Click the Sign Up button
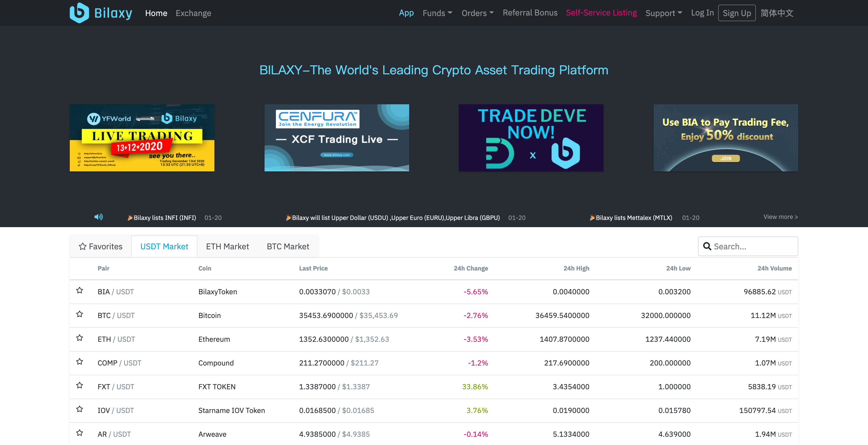 pos(737,13)
